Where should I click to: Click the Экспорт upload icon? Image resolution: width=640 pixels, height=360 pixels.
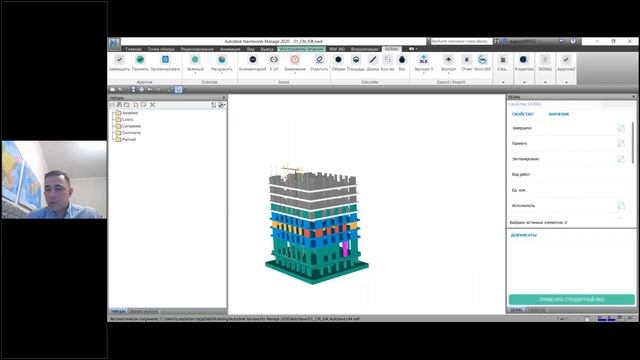[448, 60]
